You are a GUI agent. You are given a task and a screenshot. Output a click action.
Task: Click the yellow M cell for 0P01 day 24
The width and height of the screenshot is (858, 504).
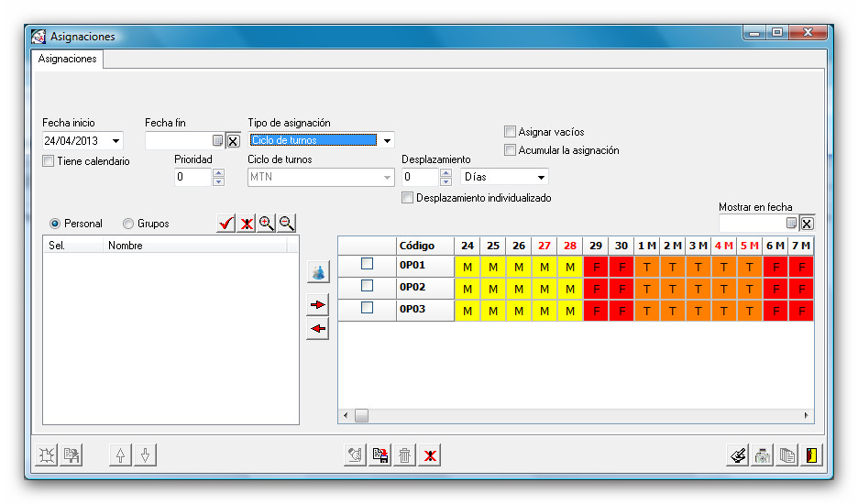coord(467,265)
